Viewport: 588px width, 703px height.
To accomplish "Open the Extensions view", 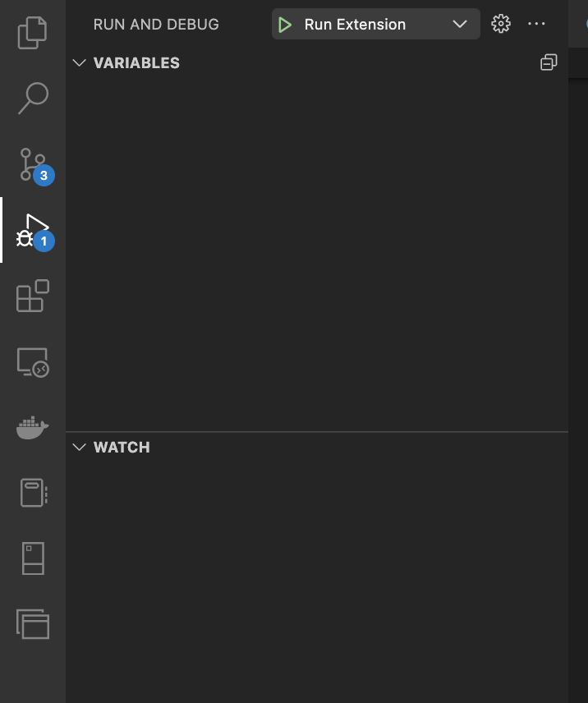I will [32, 296].
